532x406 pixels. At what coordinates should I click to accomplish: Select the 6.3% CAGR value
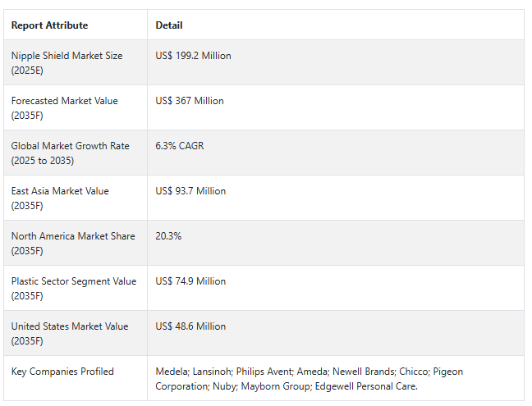click(179, 146)
